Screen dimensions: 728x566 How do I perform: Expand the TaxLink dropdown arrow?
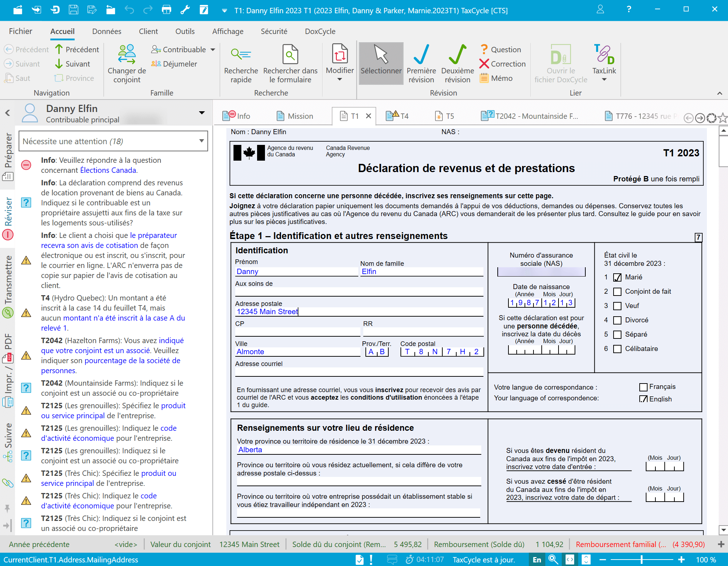604,79
